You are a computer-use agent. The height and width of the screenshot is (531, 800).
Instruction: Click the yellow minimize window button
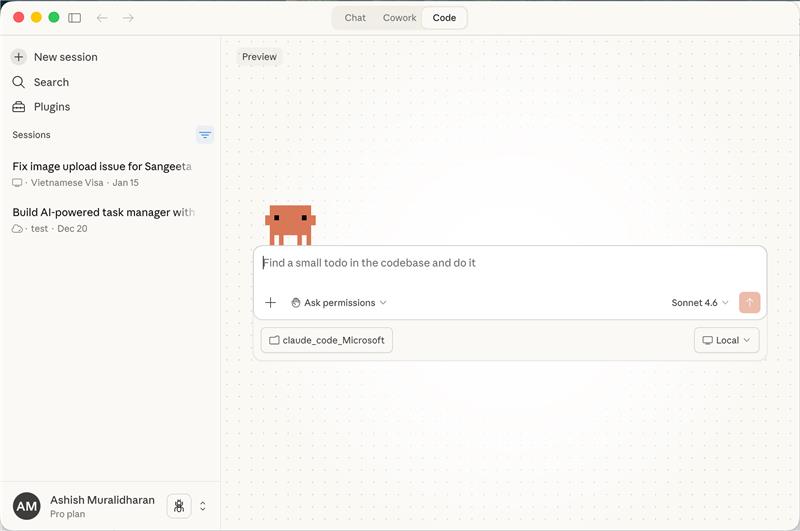(36, 17)
